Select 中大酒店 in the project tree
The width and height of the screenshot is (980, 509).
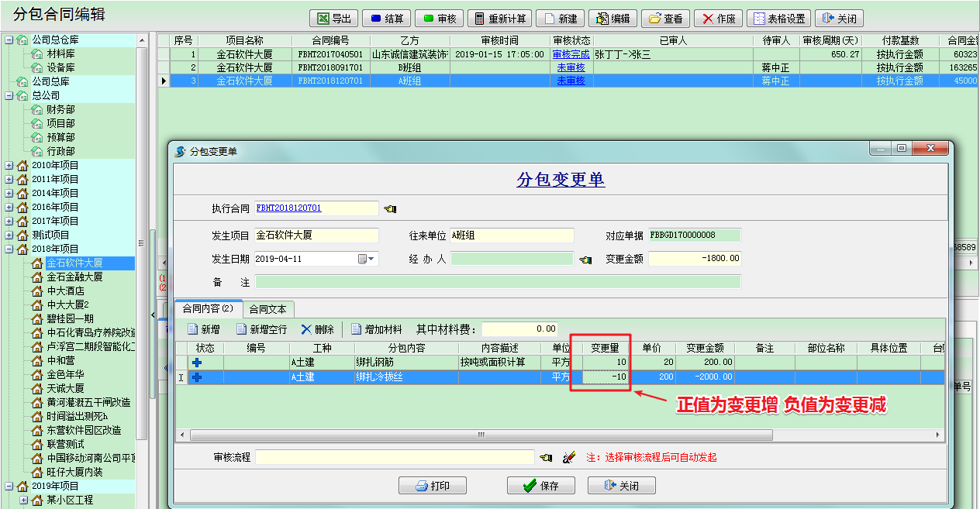point(65,291)
